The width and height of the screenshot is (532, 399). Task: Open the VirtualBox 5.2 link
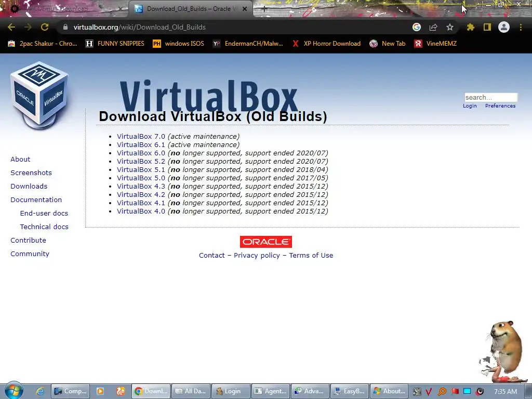point(141,161)
